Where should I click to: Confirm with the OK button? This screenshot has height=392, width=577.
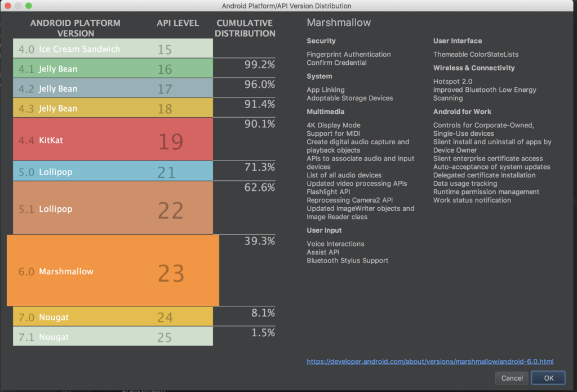tap(549, 378)
